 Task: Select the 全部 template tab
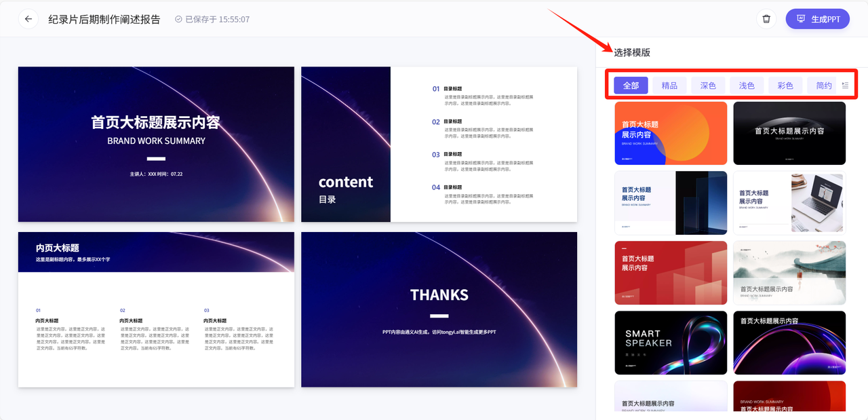(x=631, y=85)
